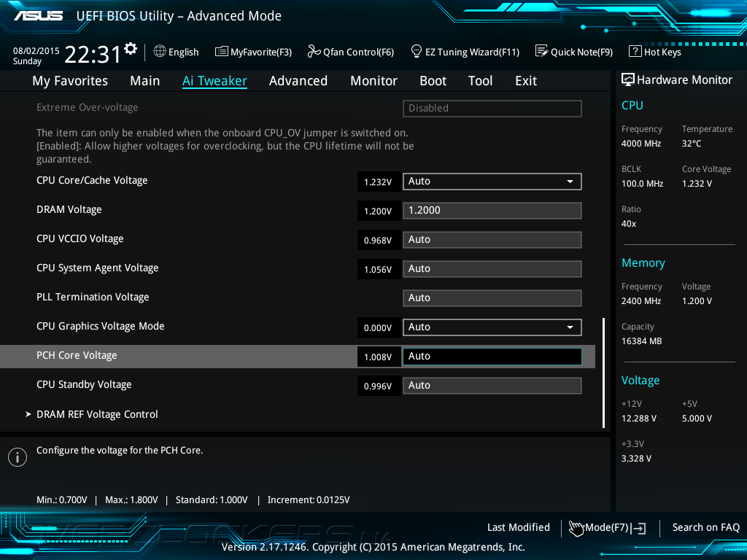
Task: Click the globe language icon
Action: click(160, 52)
